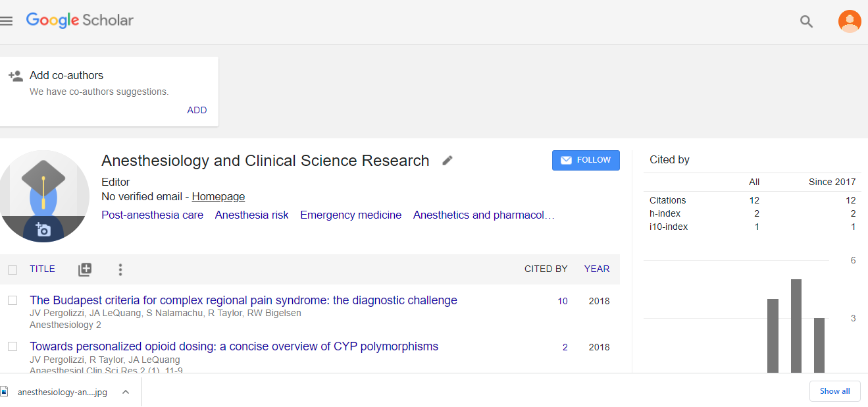Screen dimensions: 868x407
Task: Sort articles by YEAR column
Action: point(596,269)
